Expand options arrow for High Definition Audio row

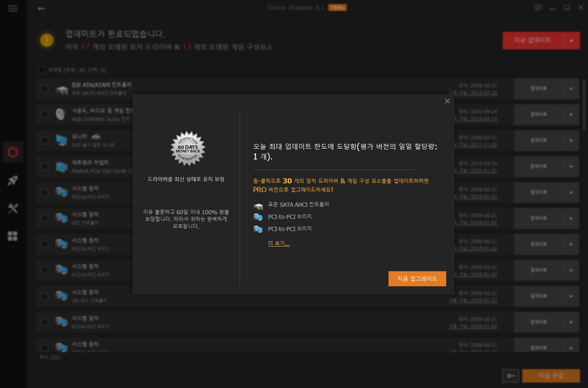point(571,115)
